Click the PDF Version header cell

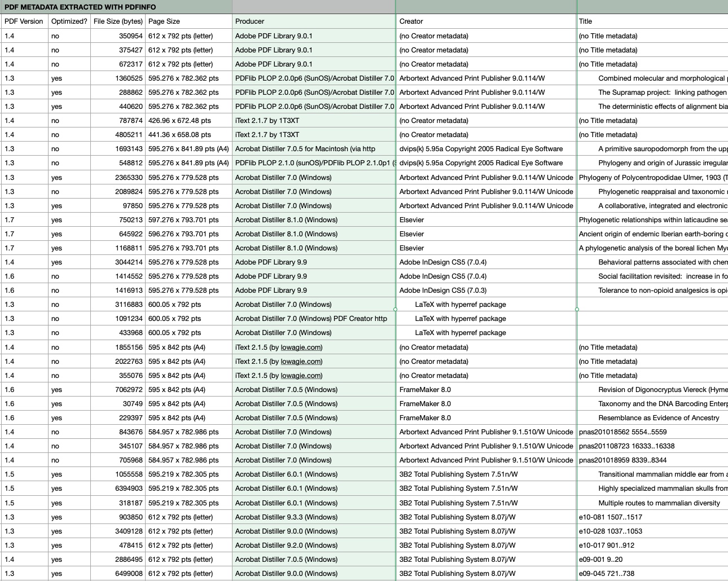(x=24, y=21)
